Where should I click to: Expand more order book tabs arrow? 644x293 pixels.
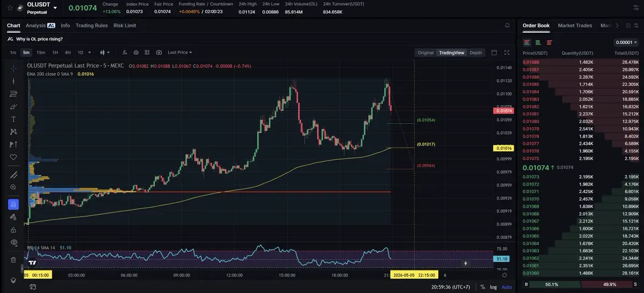click(x=617, y=25)
